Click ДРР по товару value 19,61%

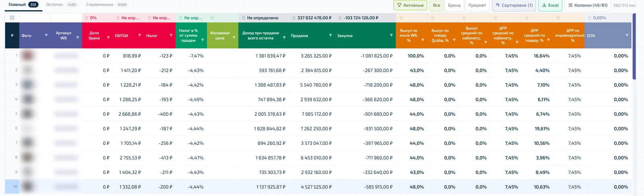coord(542,129)
